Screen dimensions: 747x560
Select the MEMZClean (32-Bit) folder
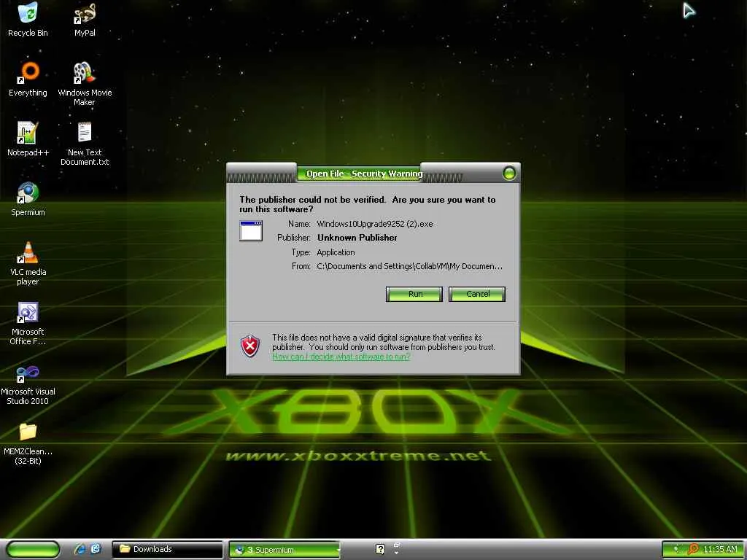(28, 444)
